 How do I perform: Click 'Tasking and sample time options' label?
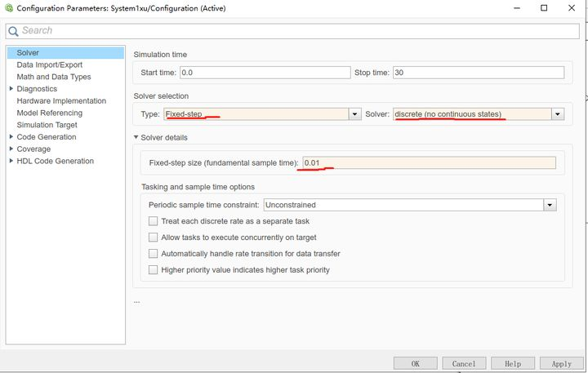(x=198, y=187)
